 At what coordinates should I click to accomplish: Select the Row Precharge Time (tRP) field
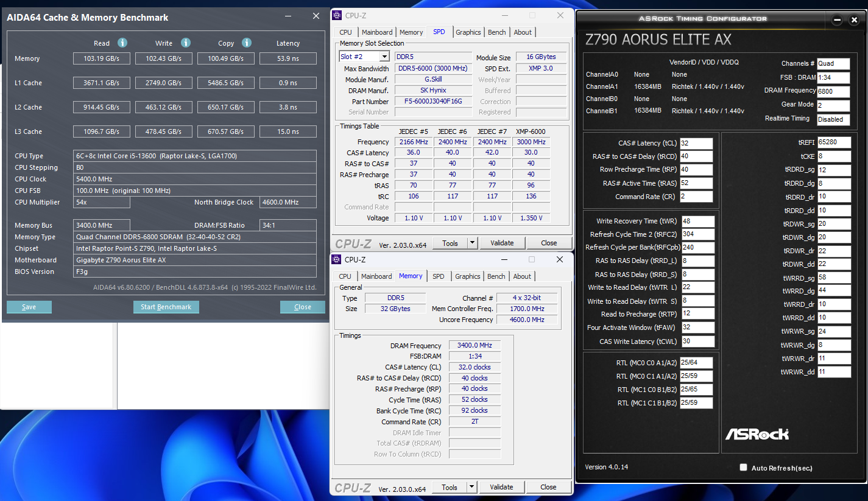tap(696, 170)
